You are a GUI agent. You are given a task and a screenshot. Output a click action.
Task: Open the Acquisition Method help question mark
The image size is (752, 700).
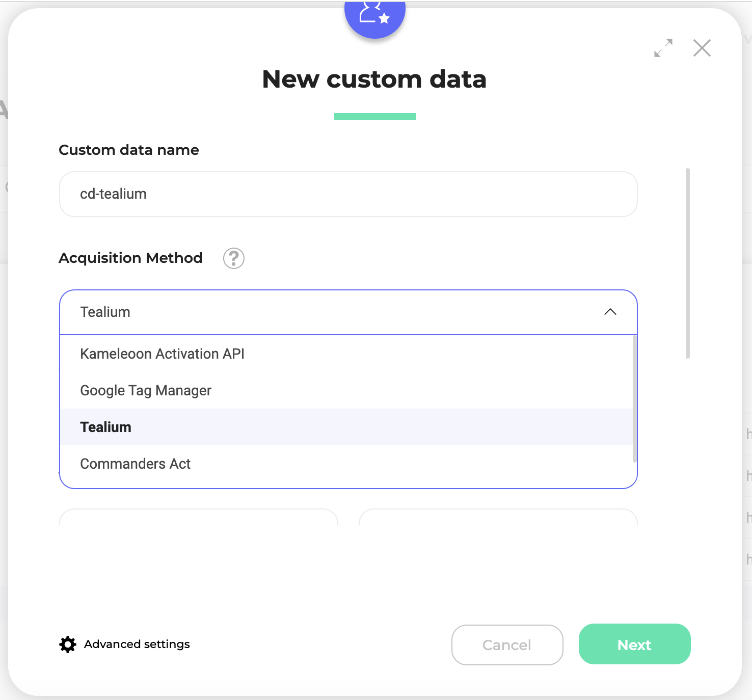[234, 258]
